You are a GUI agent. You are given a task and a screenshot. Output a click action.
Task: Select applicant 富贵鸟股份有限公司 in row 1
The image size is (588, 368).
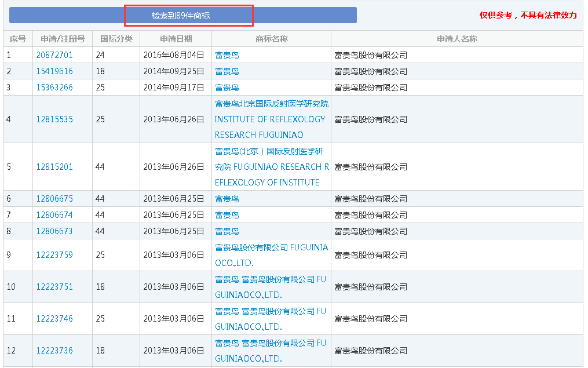point(371,55)
